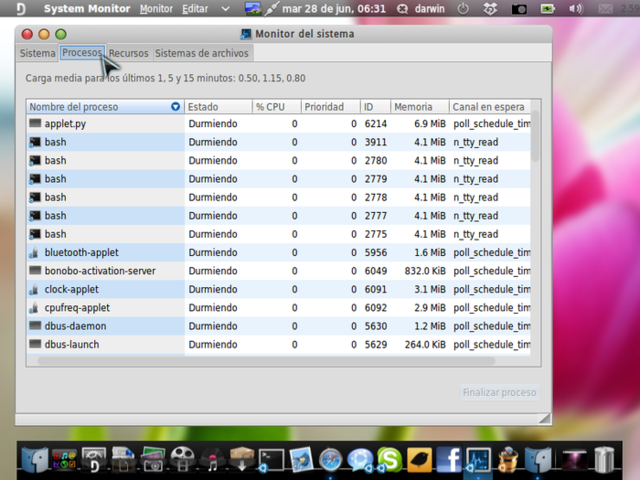Open the pictures camera folder in dock
The width and height of the screenshot is (640, 480).
pos(153,459)
